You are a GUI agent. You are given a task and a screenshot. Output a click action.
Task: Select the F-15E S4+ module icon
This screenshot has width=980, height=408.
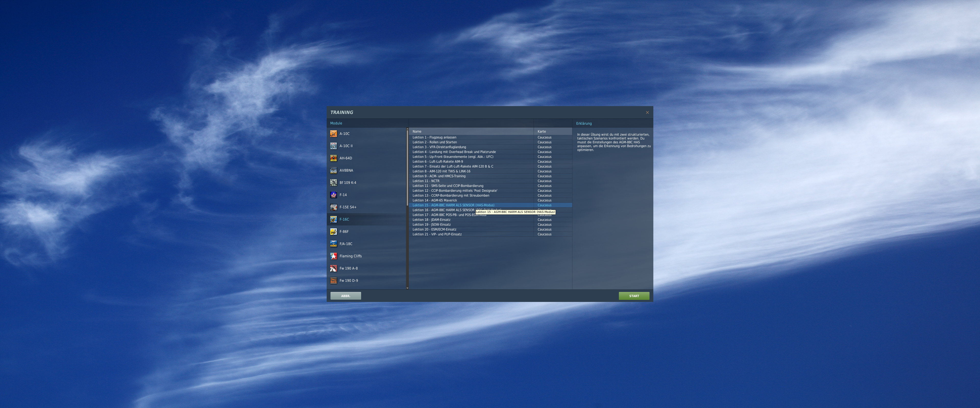click(333, 207)
